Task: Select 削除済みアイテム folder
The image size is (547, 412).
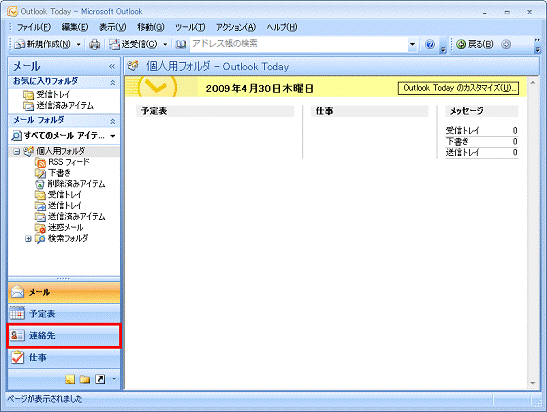Action: 76,184
